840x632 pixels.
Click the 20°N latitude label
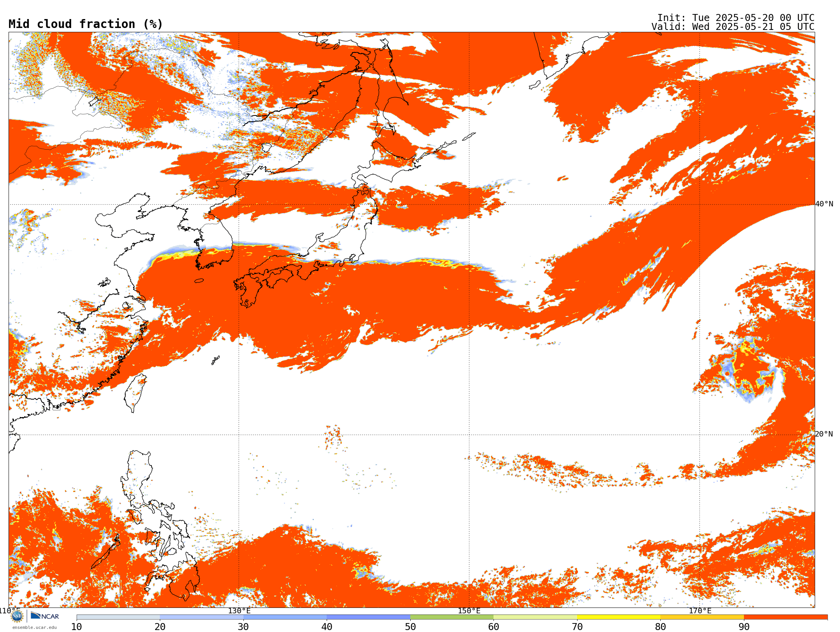pyautogui.click(x=824, y=434)
